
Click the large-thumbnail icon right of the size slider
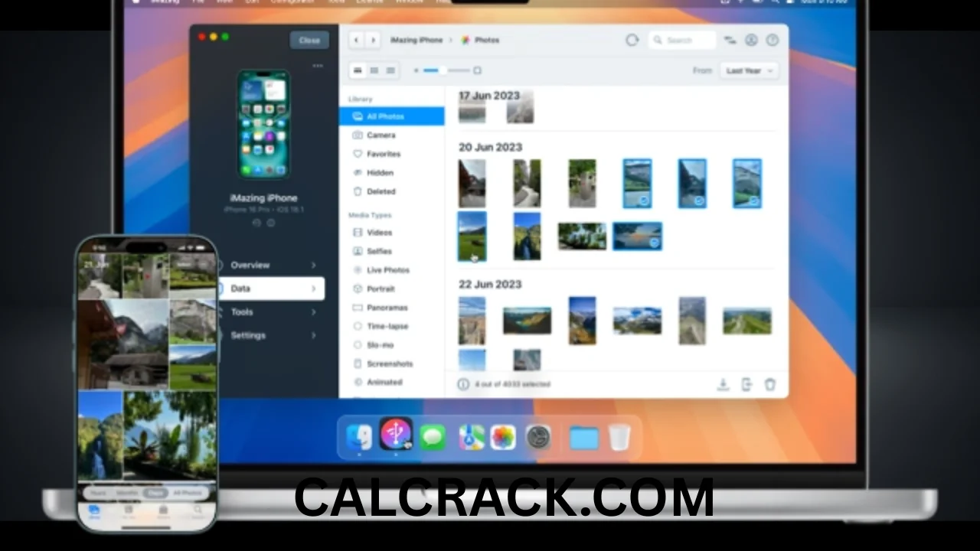(477, 70)
